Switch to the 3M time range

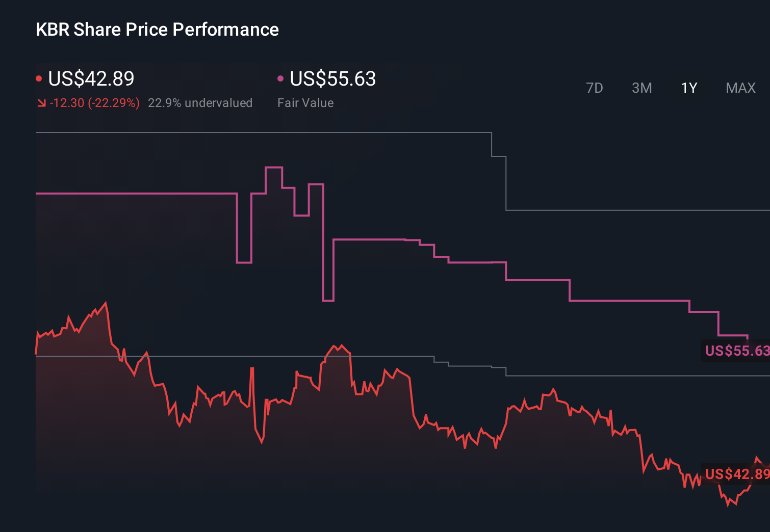tap(641, 88)
